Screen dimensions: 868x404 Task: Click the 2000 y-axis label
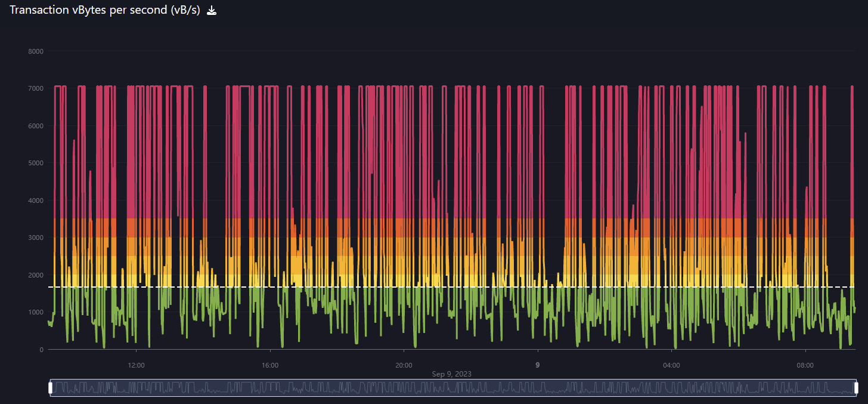pyautogui.click(x=36, y=275)
